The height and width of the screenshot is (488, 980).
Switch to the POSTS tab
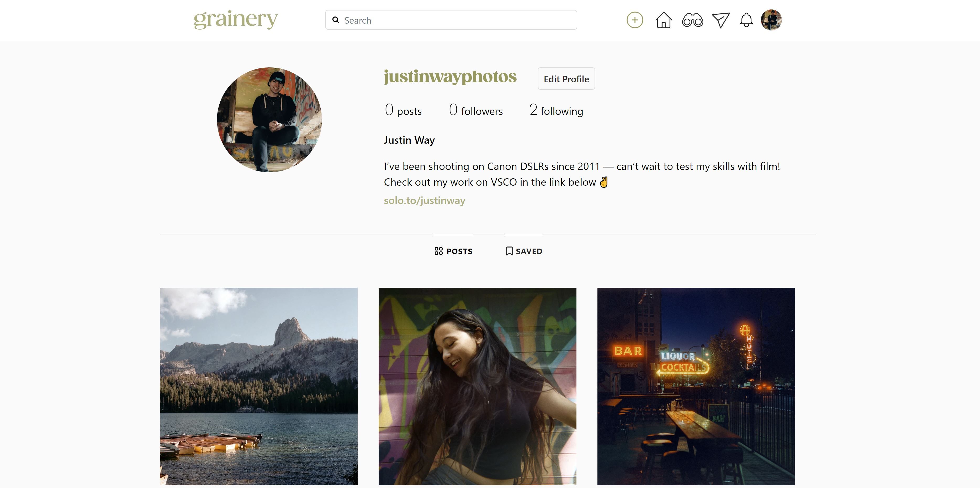tap(453, 251)
